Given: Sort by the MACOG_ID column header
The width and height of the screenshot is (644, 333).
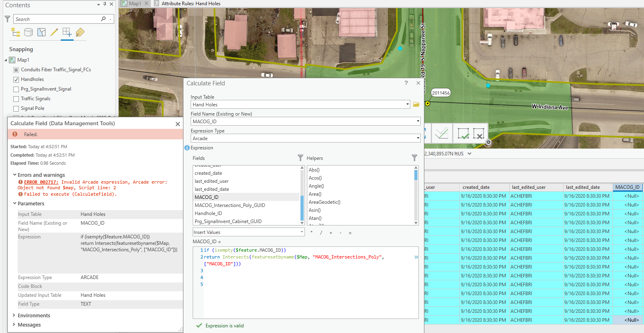Looking at the screenshot, I should pos(628,187).
